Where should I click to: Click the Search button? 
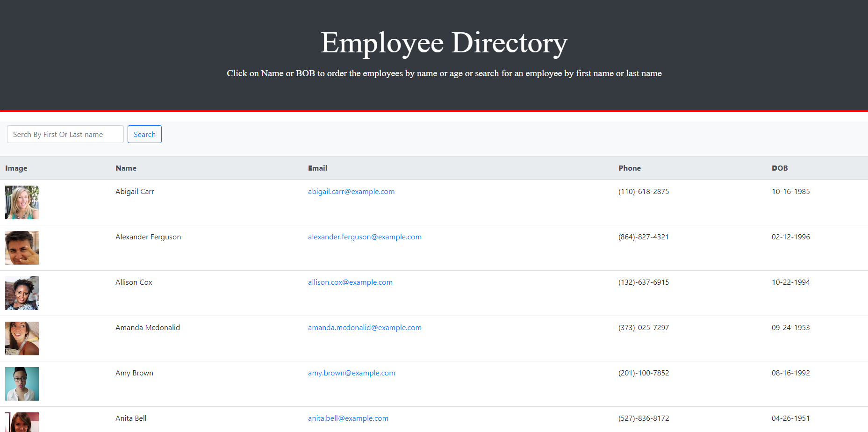point(144,134)
